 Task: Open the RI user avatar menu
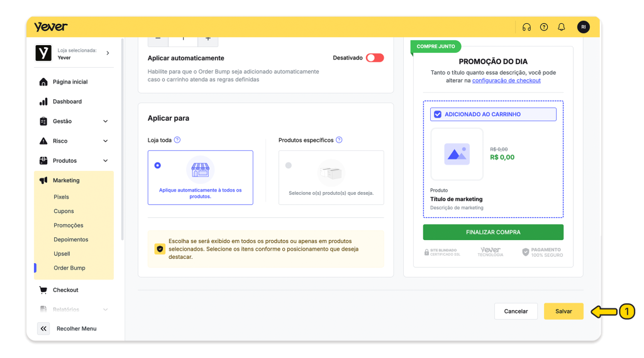(x=583, y=27)
